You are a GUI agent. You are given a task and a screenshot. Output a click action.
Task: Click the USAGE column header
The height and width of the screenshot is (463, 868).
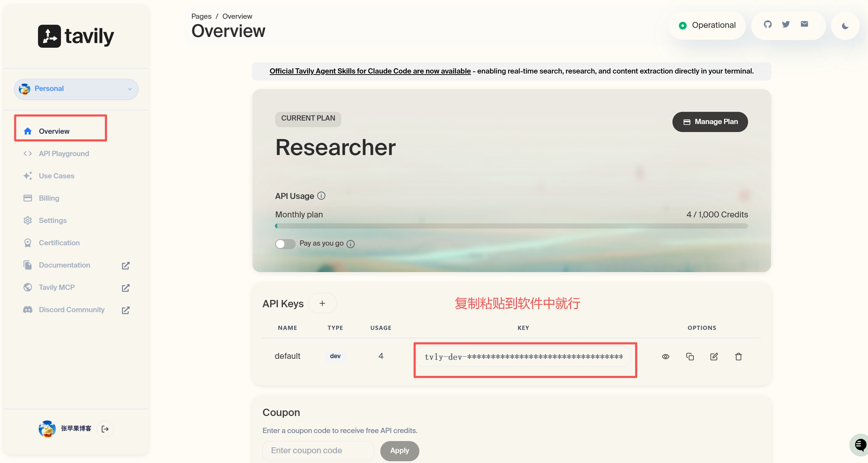coord(381,328)
